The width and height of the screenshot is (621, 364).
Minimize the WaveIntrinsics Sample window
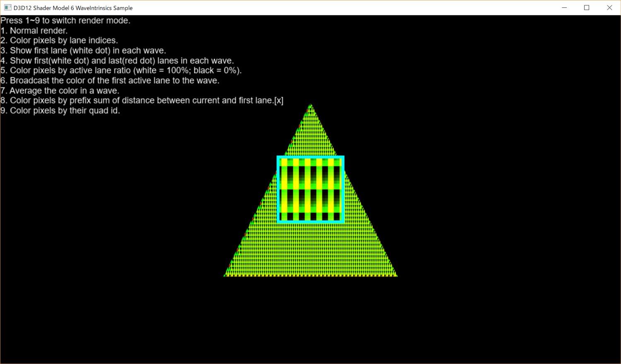(x=564, y=7)
